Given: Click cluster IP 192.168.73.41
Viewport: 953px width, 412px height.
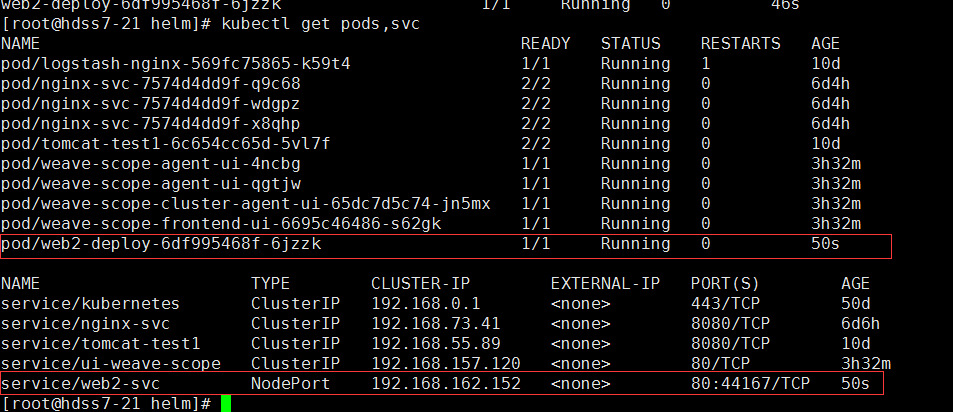Looking at the screenshot, I should tap(436, 324).
